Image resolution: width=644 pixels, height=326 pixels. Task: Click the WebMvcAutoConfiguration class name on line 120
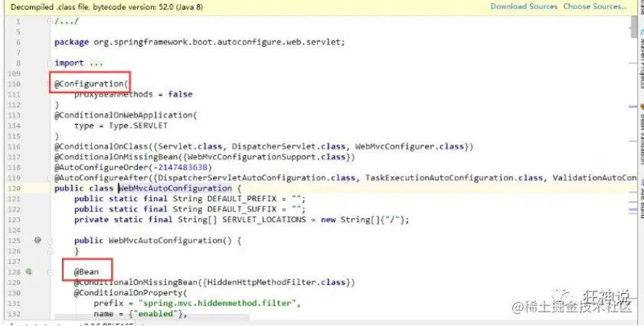tap(175, 188)
